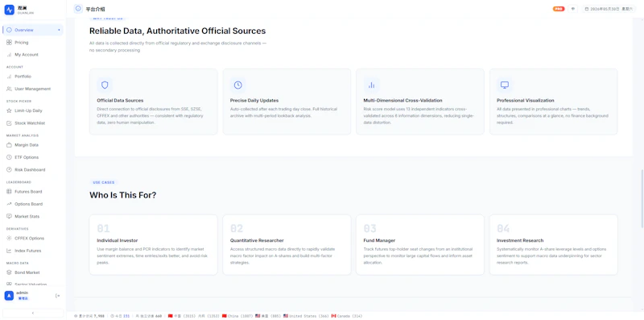Toggle the language switch button in header
Viewport: 644px width, 320px height.
[573, 9]
